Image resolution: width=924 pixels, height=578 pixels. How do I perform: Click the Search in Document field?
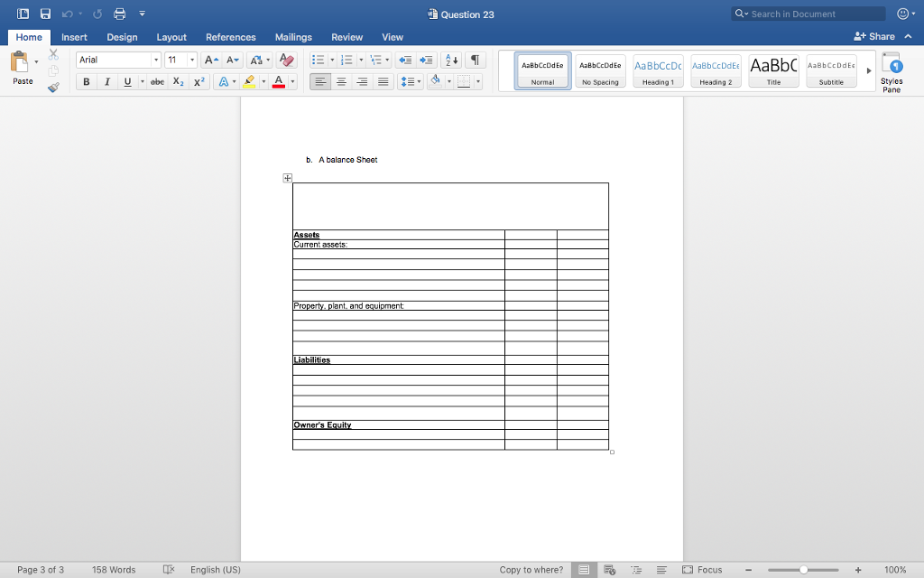point(808,14)
